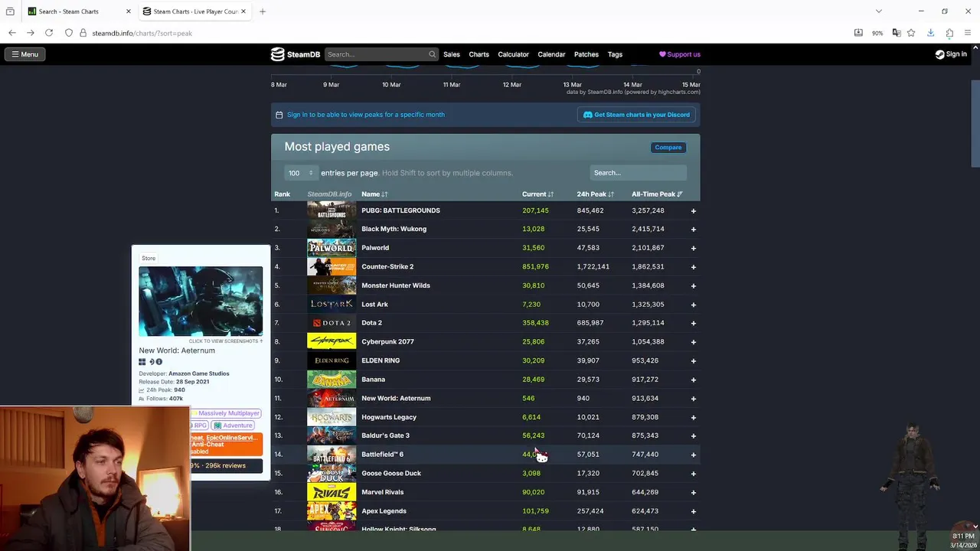Click Get Steam charts in your Discord
This screenshot has width=980, height=551.
(x=636, y=115)
